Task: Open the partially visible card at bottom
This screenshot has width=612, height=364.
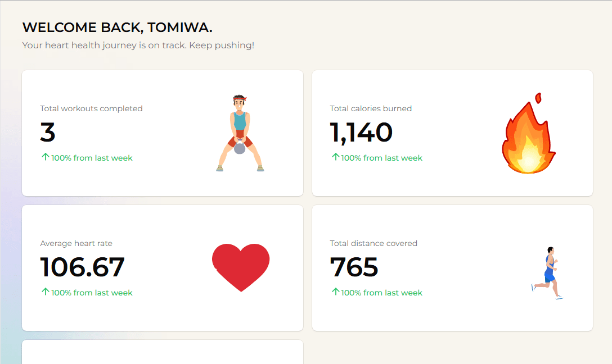Action: [163, 352]
